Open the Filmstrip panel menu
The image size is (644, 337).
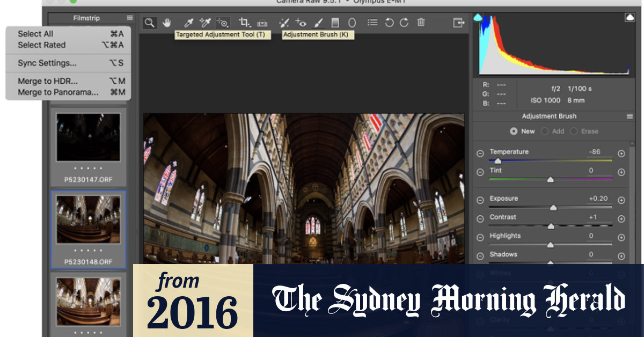point(129,18)
